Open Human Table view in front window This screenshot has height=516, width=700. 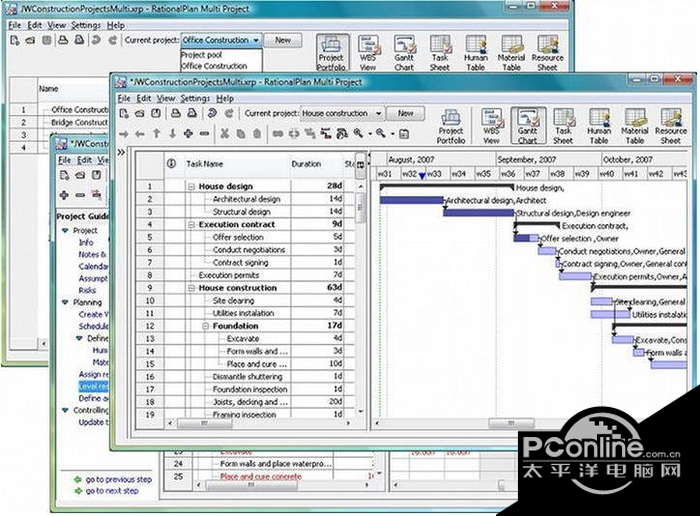click(599, 126)
